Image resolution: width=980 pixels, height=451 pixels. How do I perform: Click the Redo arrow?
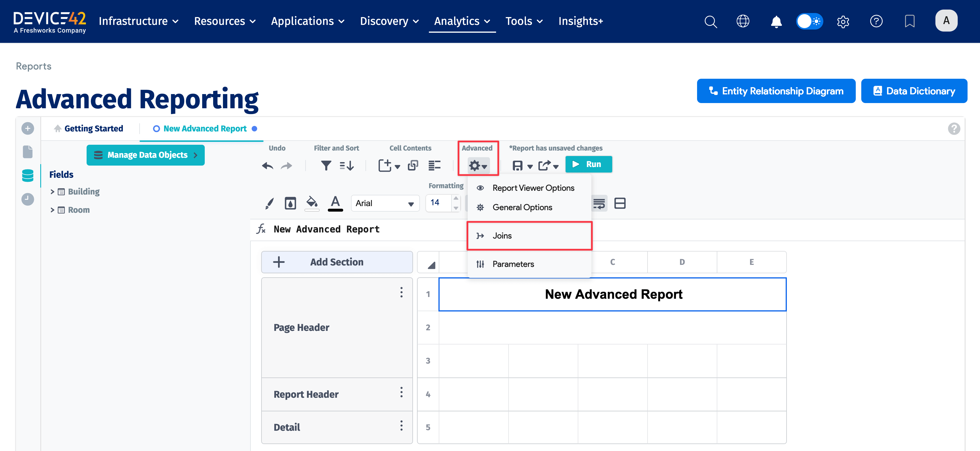point(286,165)
